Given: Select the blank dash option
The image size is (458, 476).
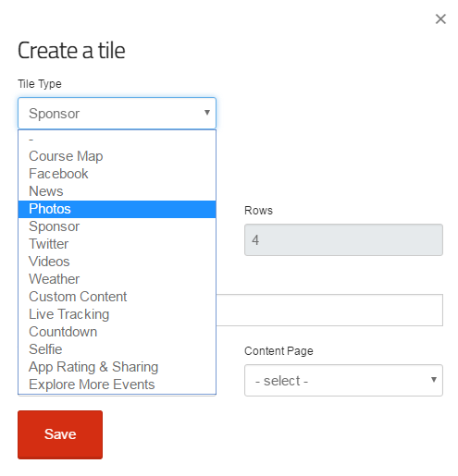Looking at the screenshot, I should (117, 140).
